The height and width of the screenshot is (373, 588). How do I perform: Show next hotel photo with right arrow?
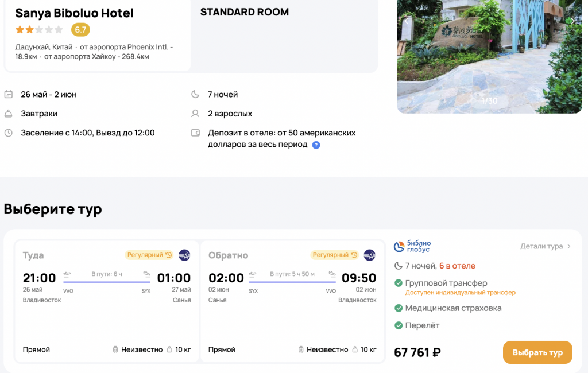[x=572, y=21]
